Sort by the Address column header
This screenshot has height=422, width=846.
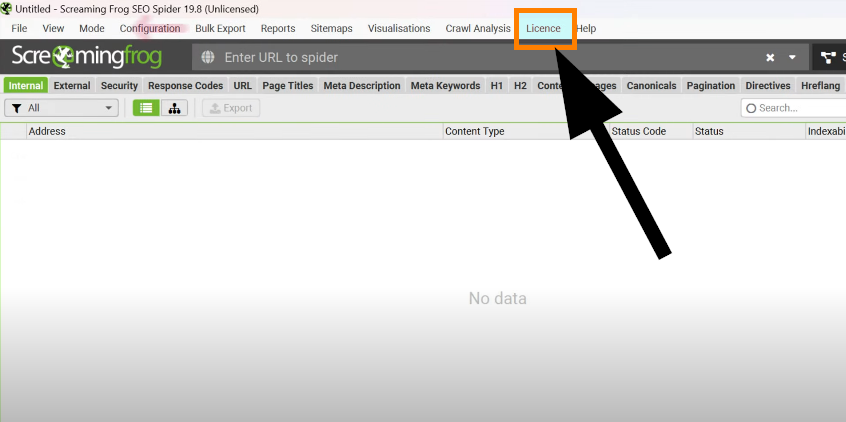coord(235,131)
